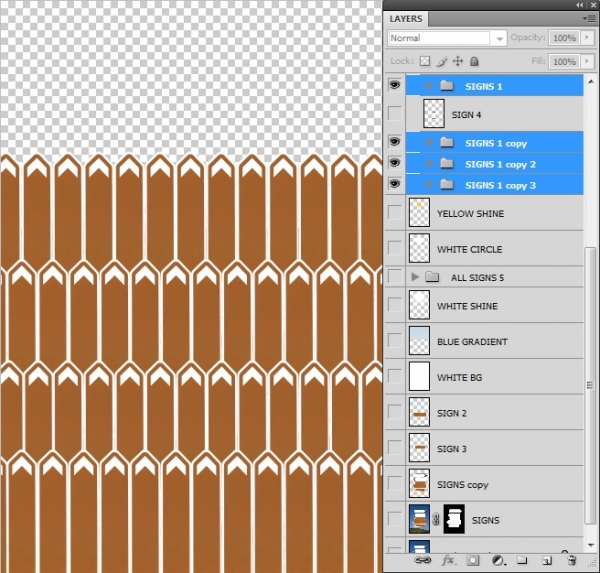The width and height of the screenshot is (600, 573).
Task: Show the SIGN 3 layer
Action: 395,447
